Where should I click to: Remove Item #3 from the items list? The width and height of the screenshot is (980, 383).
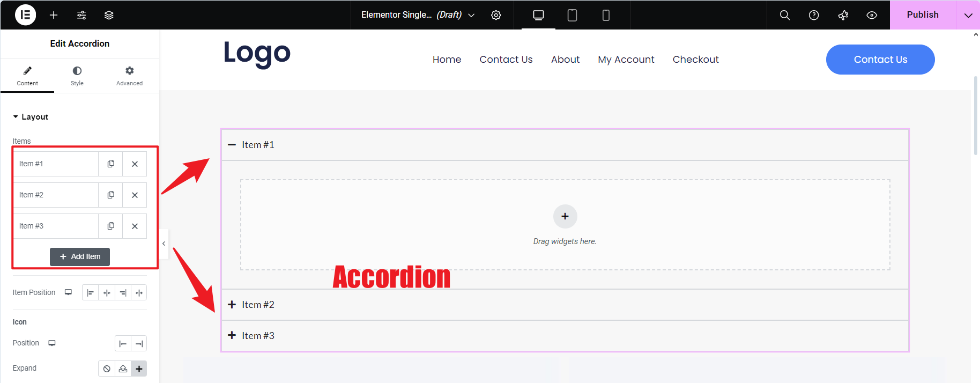click(x=135, y=226)
